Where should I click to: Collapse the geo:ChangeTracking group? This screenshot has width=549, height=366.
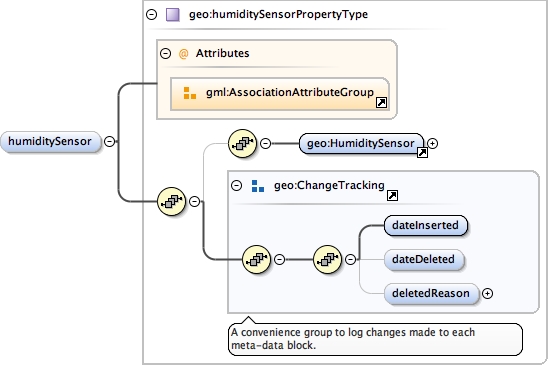click(x=237, y=185)
